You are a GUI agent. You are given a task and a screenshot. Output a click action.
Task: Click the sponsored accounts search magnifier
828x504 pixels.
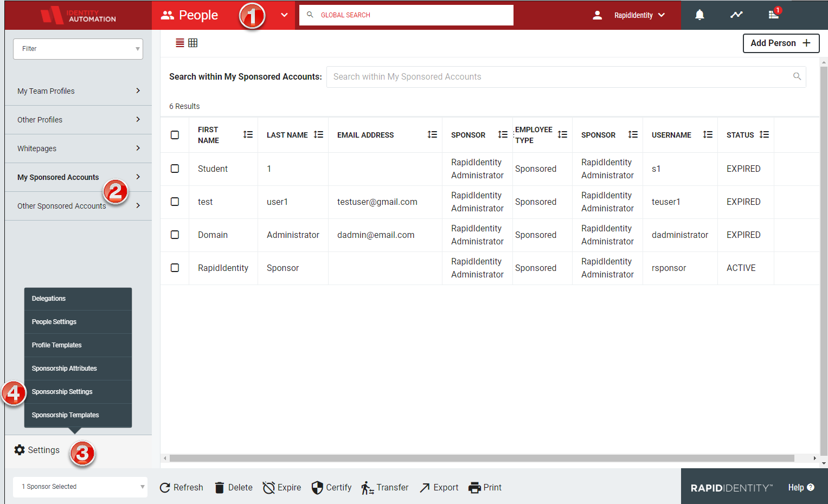(x=797, y=76)
